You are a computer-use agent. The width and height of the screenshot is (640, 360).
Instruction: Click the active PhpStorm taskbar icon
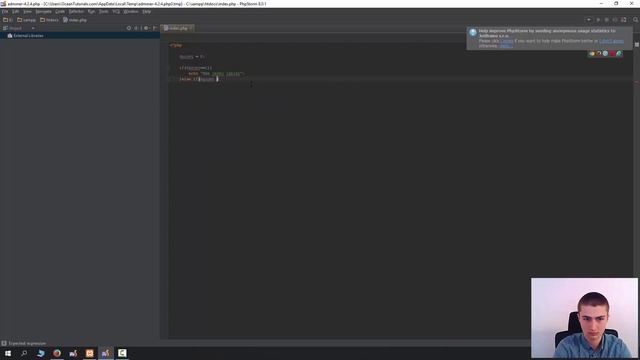[x=106, y=353]
